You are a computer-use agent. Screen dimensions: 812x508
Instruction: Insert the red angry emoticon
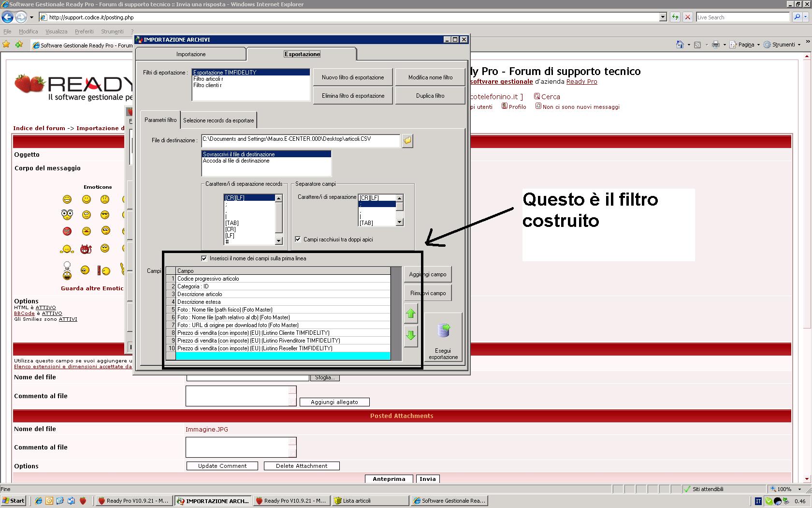click(67, 231)
